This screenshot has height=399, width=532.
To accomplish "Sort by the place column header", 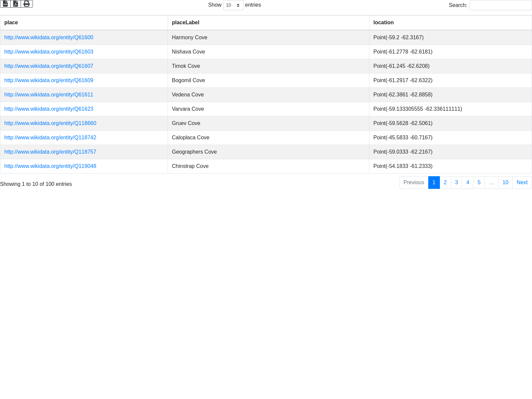I will click(x=84, y=23).
